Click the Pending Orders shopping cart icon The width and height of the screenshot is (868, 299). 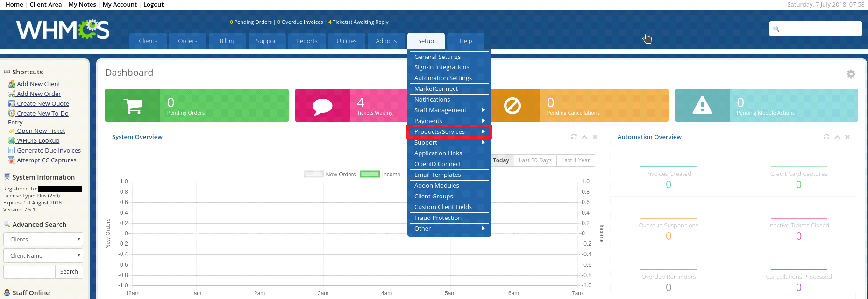(x=133, y=106)
